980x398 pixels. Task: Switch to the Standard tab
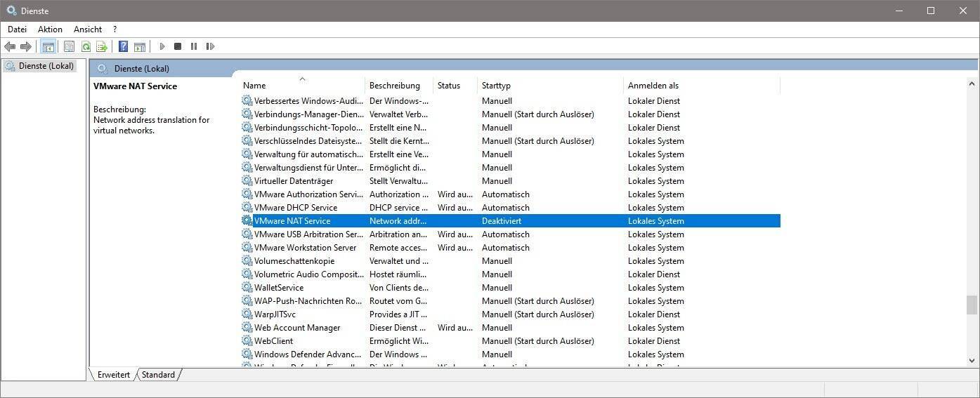coord(158,375)
